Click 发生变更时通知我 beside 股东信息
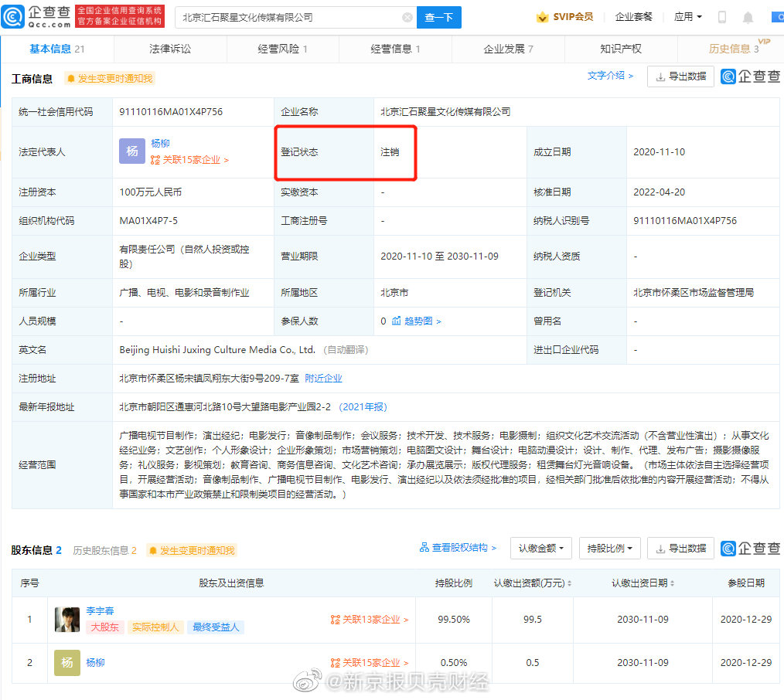784x700 pixels. coord(192,551)
